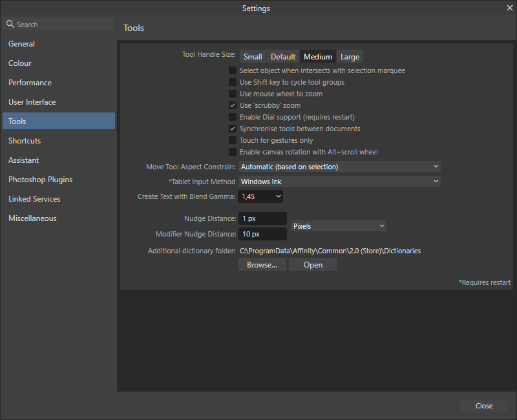This screenshot has height=420, width=517.
Task: Open the additional dictionary folder
Action: pos(313,264)
